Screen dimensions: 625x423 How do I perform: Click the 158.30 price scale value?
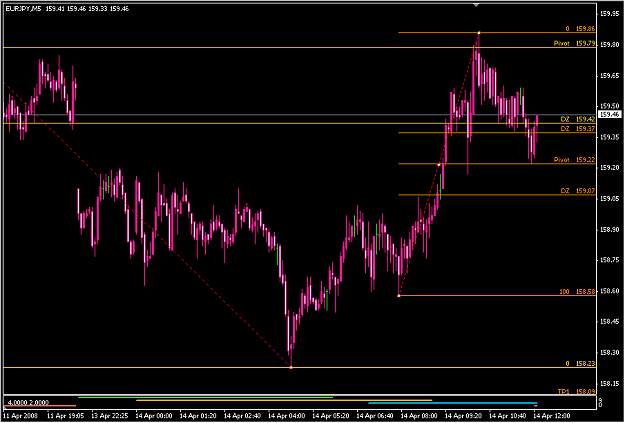(x=609, y=353)
